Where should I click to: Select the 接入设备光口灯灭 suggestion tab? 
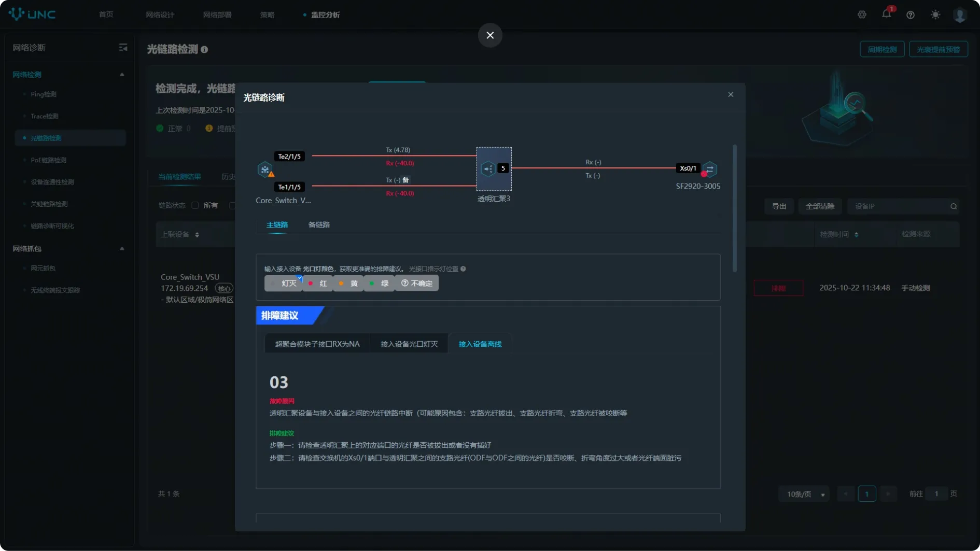pos(409,344)
